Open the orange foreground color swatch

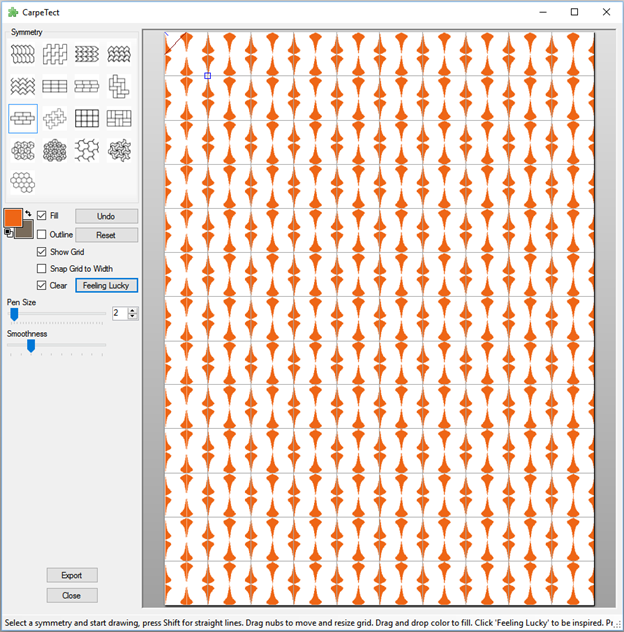click(x=15, y=218)
